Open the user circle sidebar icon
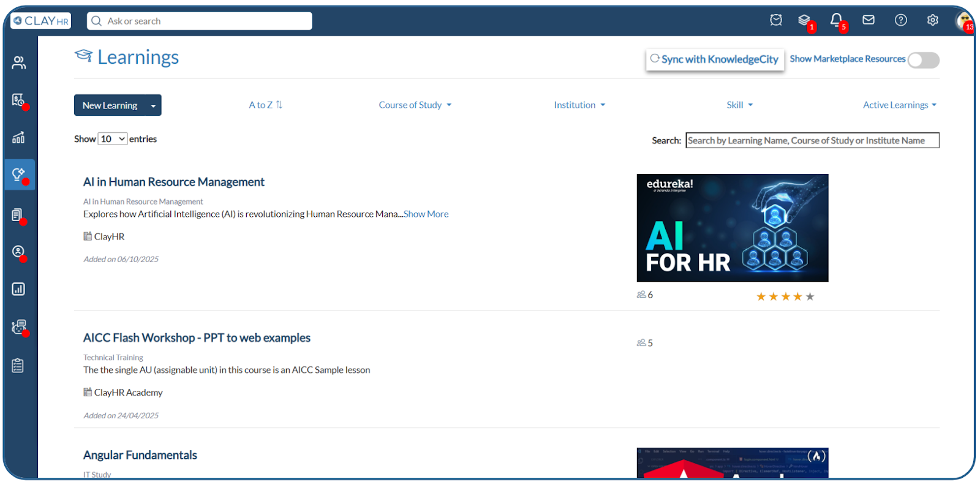The height and width of the screenshot is (482, 980). 19,252
